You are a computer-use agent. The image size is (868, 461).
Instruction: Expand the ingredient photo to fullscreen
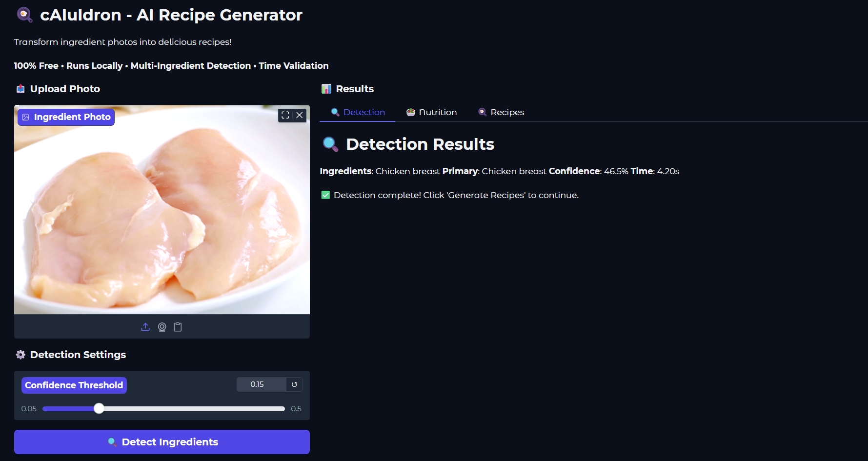(285, 115)
